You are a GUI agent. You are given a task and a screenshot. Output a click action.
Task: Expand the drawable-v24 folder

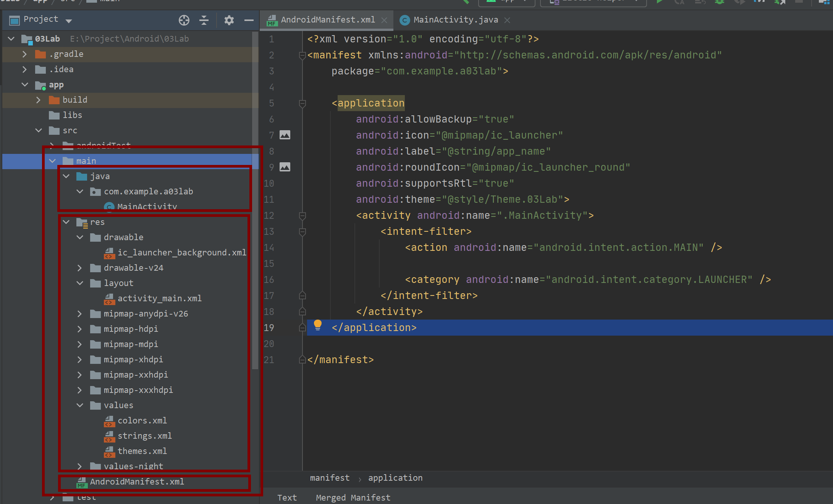pyautogui.click(x=79, y=268)
